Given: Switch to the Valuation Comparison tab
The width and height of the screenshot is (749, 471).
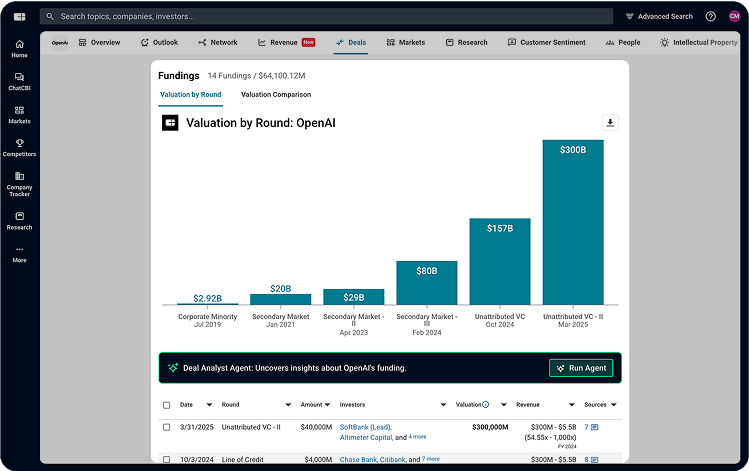Looking at the screenshot, I should [x=275, y=94].
